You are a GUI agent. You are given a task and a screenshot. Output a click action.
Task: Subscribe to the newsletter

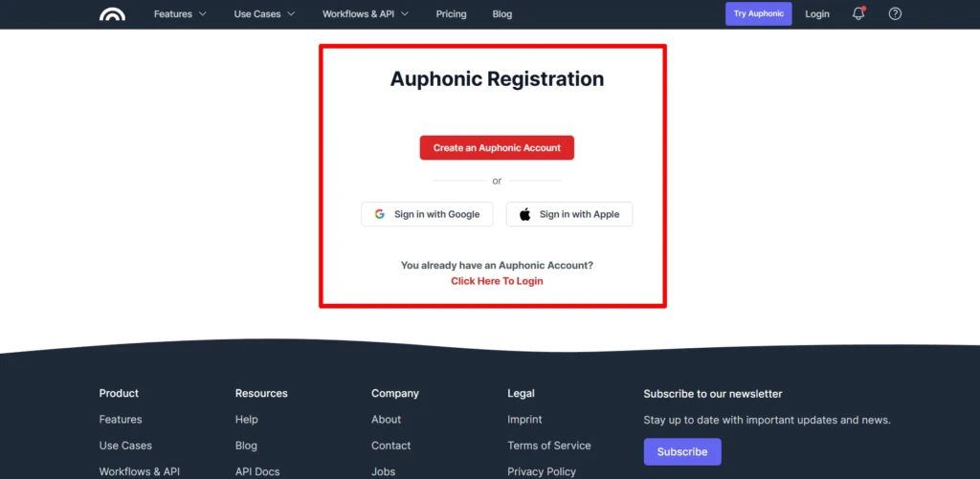682,451
